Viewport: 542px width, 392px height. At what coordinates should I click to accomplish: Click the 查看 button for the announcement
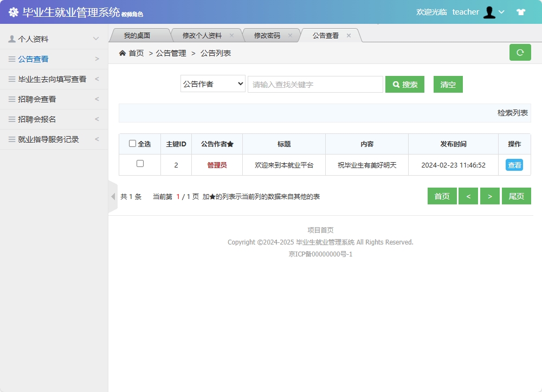[514, 165]
